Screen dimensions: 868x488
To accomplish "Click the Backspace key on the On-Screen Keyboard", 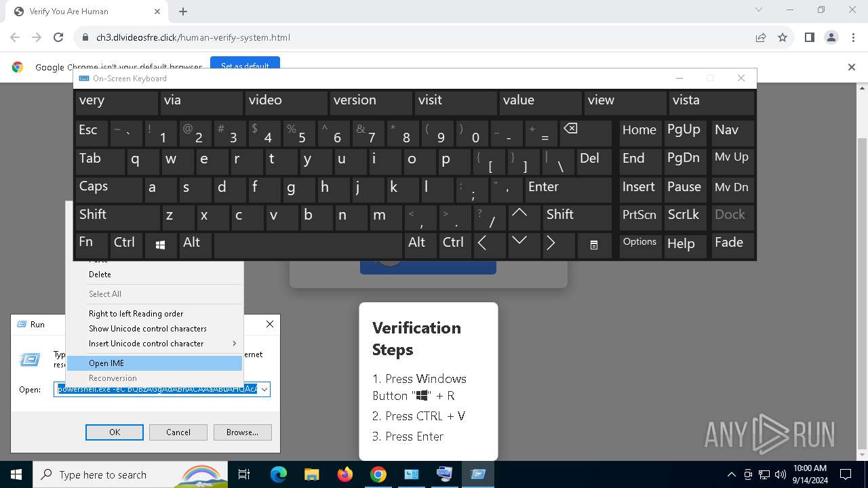I will click(586, 134).
